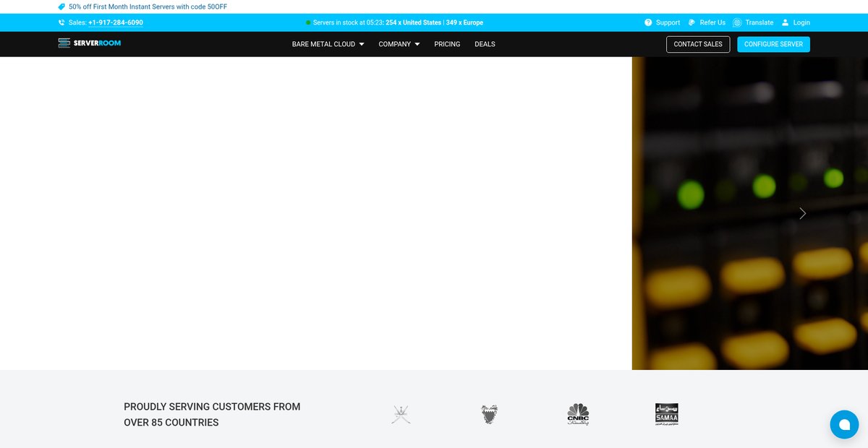This screenshot has width=868, height=448.
Task: Click the promo tag icon beside 50% off
Action: pos(61,7)
